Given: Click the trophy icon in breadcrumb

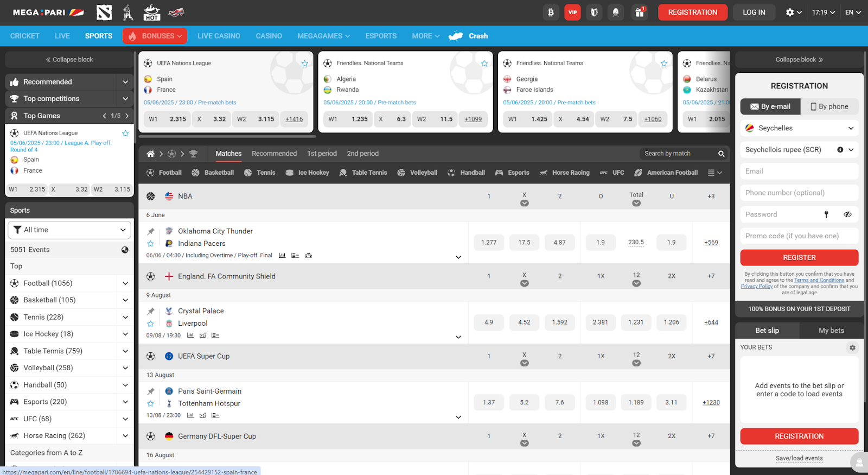Looking at the screenshot, I should [193, 154].
